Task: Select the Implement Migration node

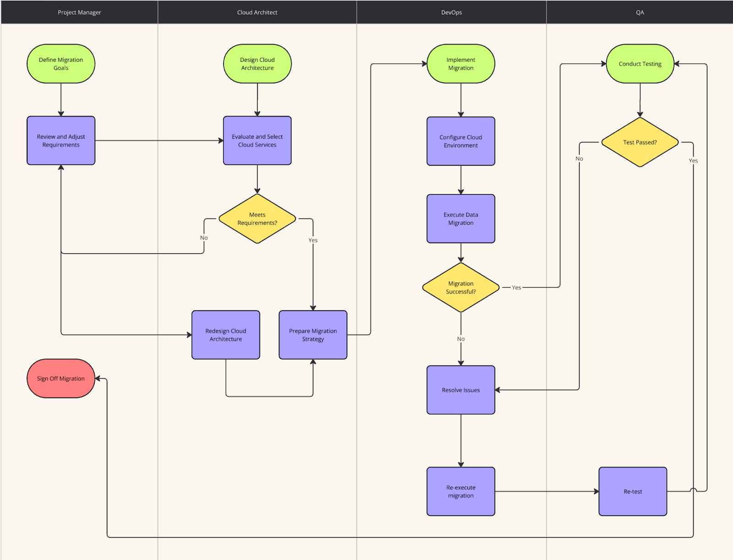Action: [x=460, y=63]
